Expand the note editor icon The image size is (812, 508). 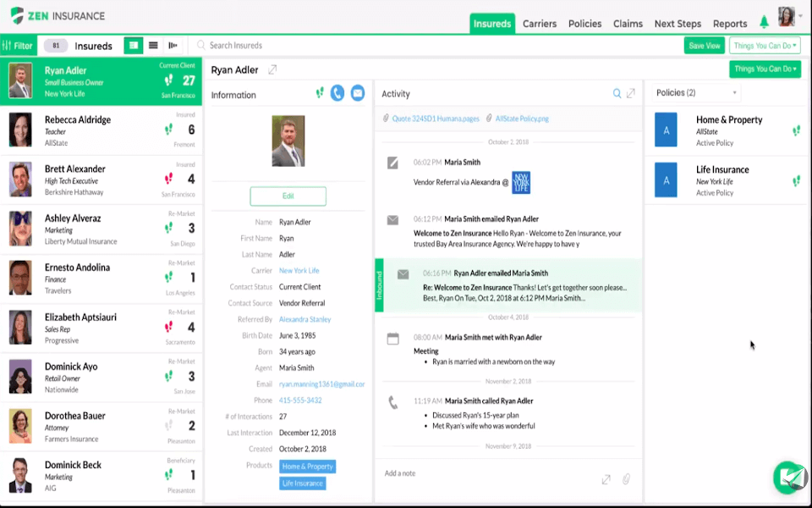[x=606, y=479]
